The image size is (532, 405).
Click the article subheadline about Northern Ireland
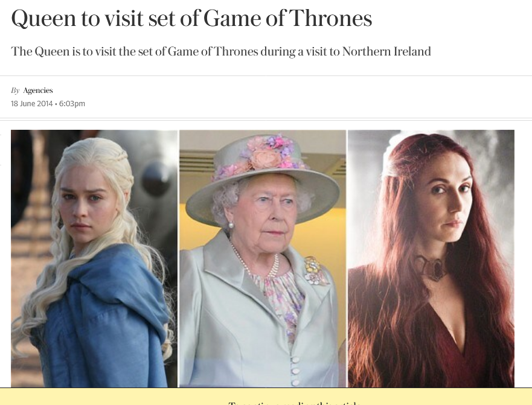pyautogui.click(x=221, y=51)
